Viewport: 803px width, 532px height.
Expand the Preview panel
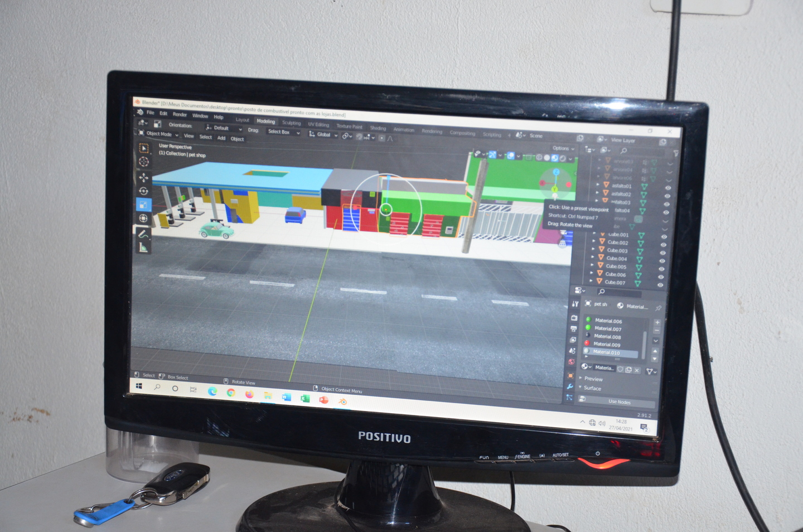pyautogui.click(x=593, y=379)
